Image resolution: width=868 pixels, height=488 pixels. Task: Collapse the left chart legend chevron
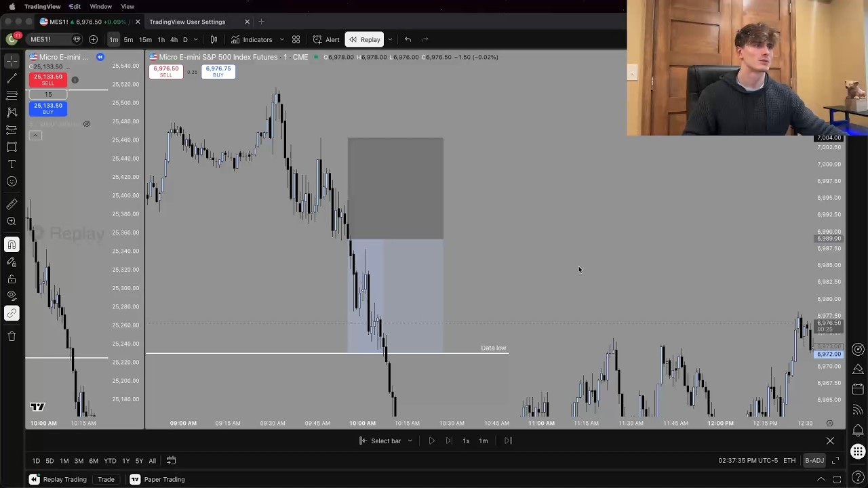(35, 136)
